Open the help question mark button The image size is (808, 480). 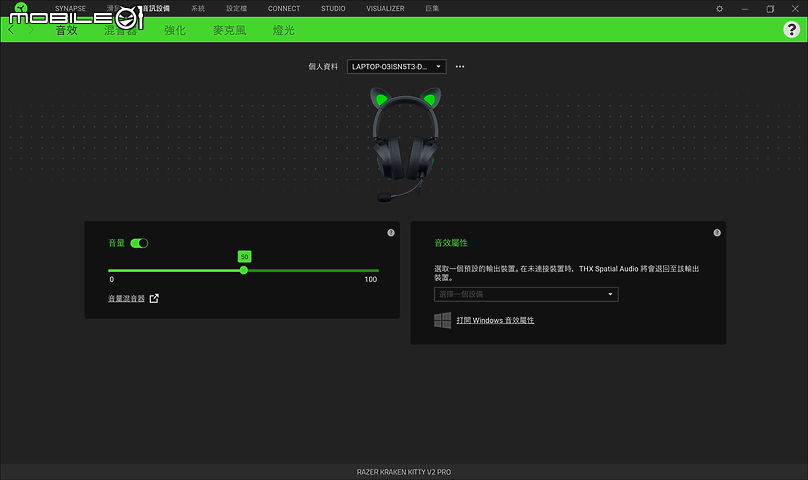792,29
